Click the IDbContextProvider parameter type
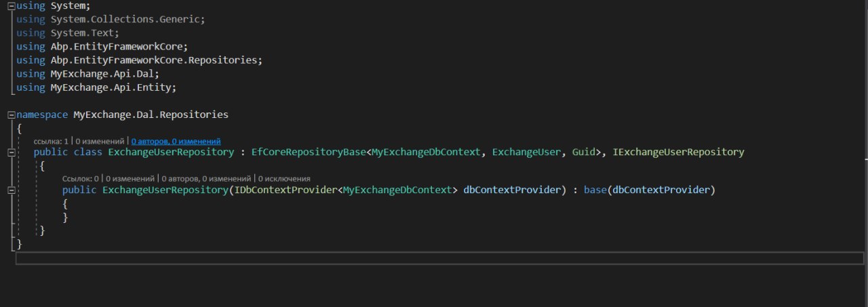Screen dimensions: 868x307 (x=285, y=190)
